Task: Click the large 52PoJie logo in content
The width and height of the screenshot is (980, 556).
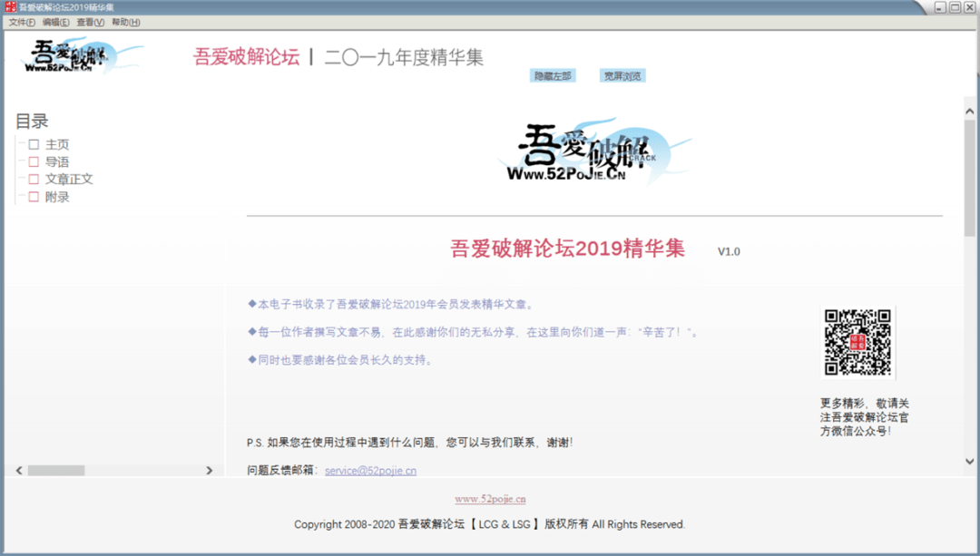Action: pos(593,151)
